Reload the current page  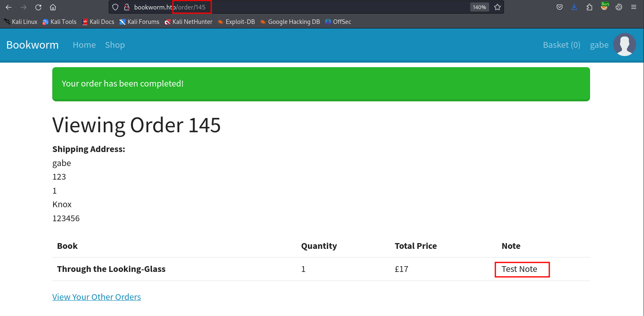pyautogui.click(x=38, y=7)
